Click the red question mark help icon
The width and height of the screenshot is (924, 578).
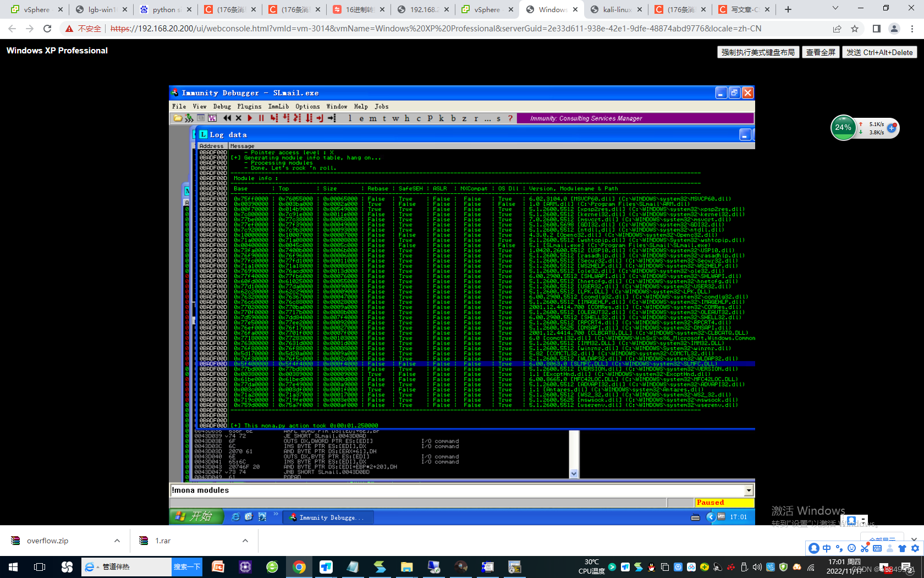point(510,118)
